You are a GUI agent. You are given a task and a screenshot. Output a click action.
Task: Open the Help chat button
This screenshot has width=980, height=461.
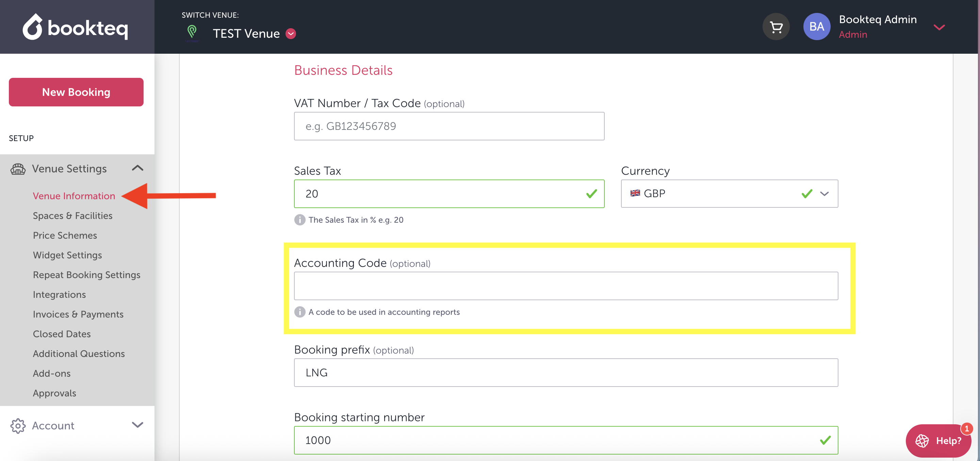coord(938,441)
